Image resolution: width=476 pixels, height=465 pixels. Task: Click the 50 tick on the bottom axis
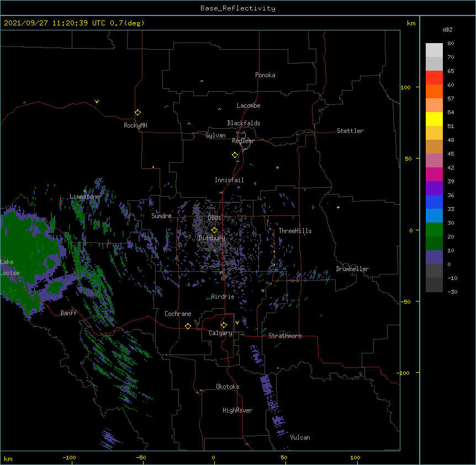pos(284,457)
